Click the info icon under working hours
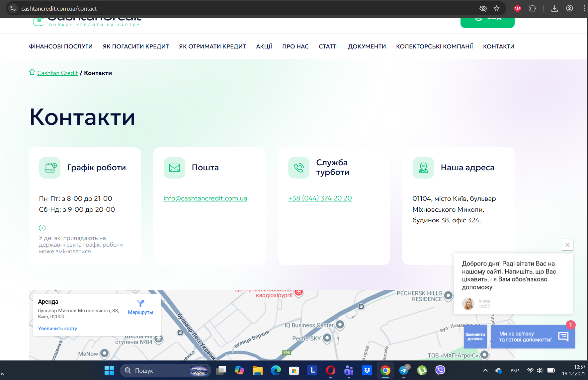The width and height of the screenshot is (588, 380). tap(42, 228)
